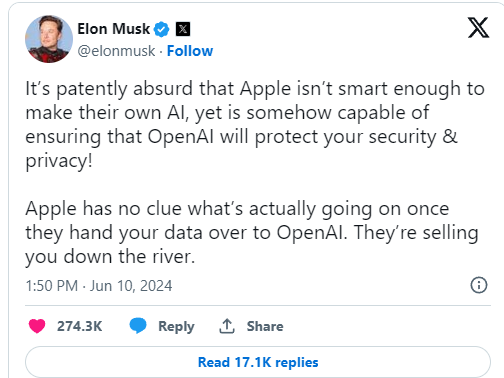Click the tweet paragraph starting "It's patently absurd"

pos(255,125)
